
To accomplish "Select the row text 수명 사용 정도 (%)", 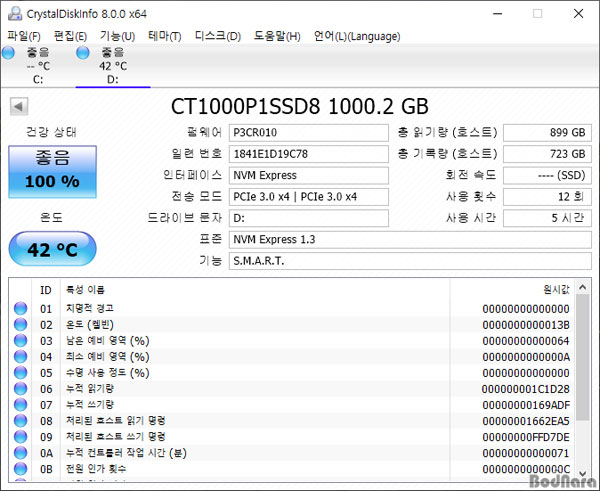I will click(x=108, y=373).
